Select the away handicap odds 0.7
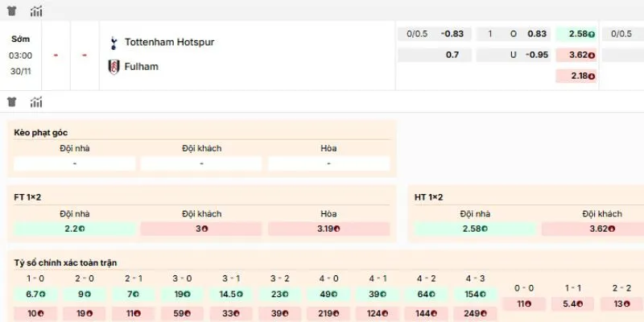This screenshot has width=644, height=322. [435, 55]
